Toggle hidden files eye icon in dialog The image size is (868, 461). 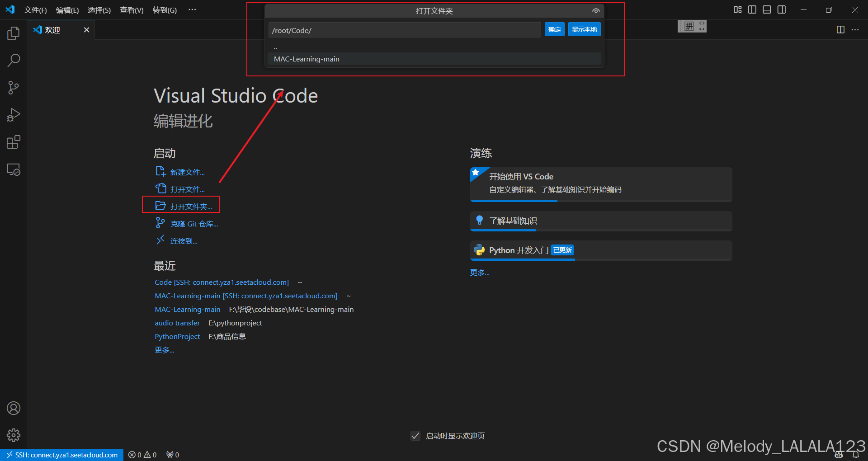[596, 11]
